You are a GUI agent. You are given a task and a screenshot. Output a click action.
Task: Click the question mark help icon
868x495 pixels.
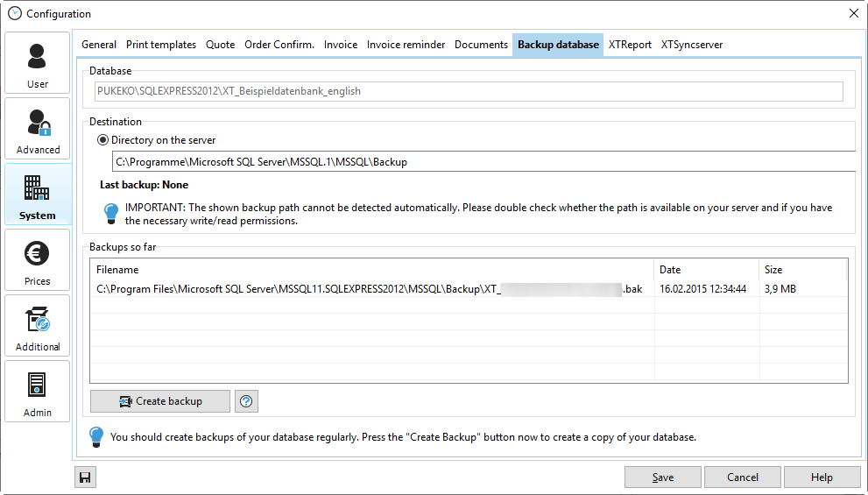[x=246, y=401]
